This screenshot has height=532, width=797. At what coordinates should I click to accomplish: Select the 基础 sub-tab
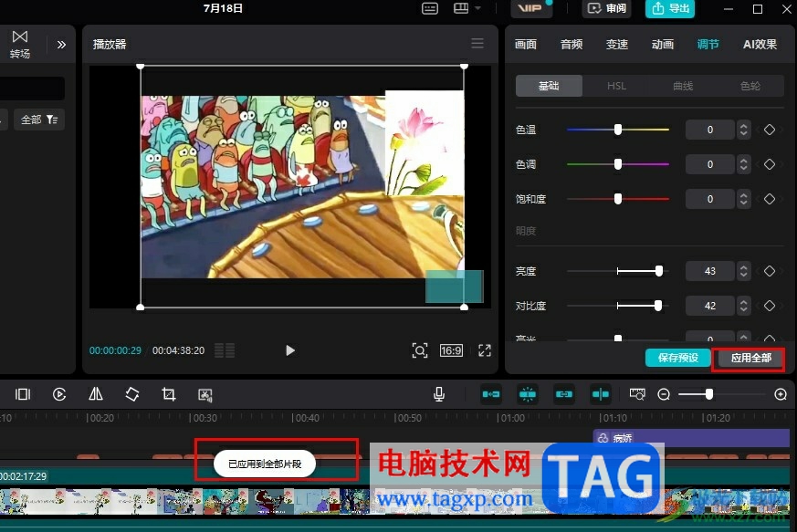[x=549, y=86]
